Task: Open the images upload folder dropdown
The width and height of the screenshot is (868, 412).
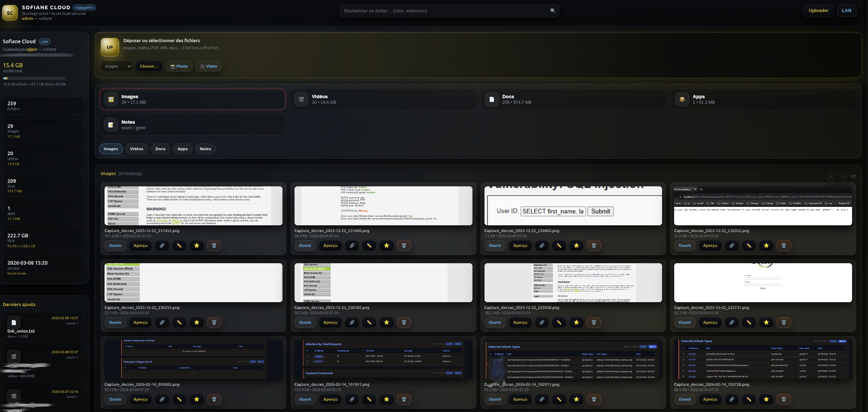Action: (117, 66)
